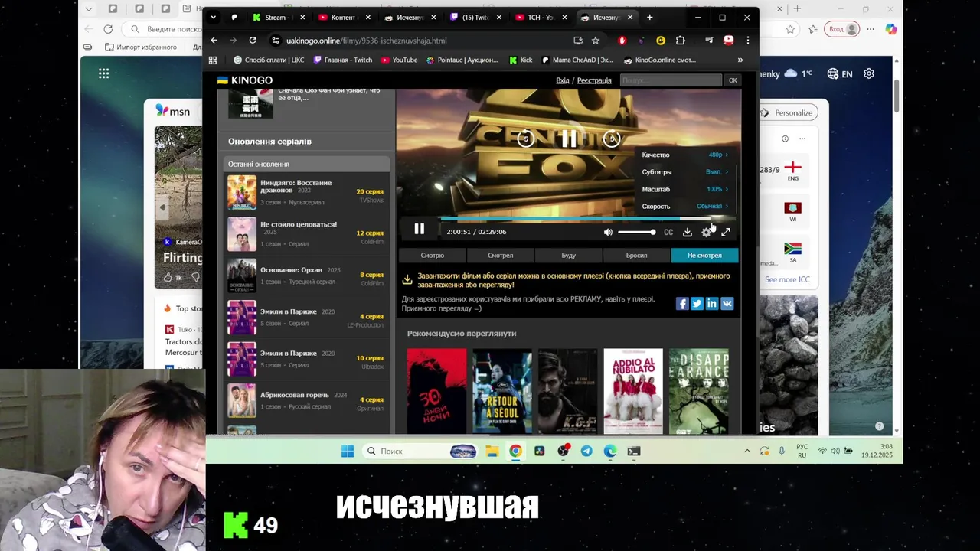Open the Качество 480p quality submenu
This screenshot has height=551, width=980.
pos(685,155)
